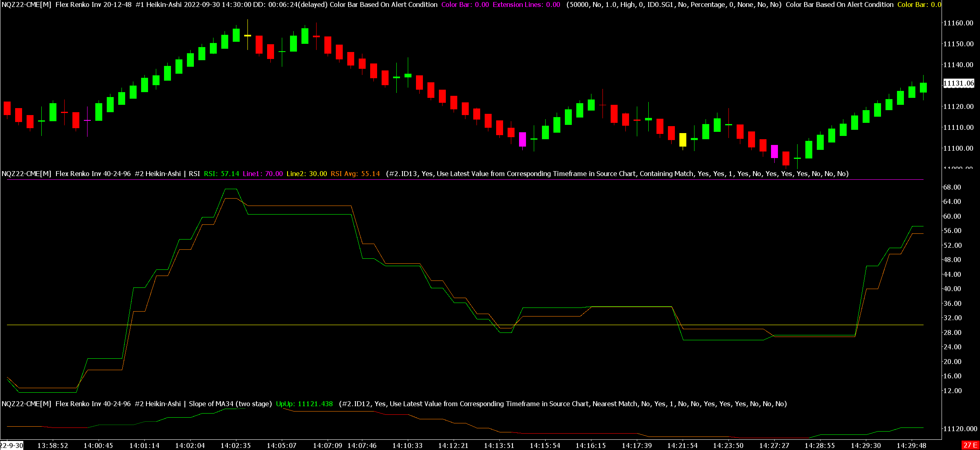The width and height of the screenshot is (980, 450).
Task: Click the 14:29:48 time axis label
Action: (x=911, y=445)
